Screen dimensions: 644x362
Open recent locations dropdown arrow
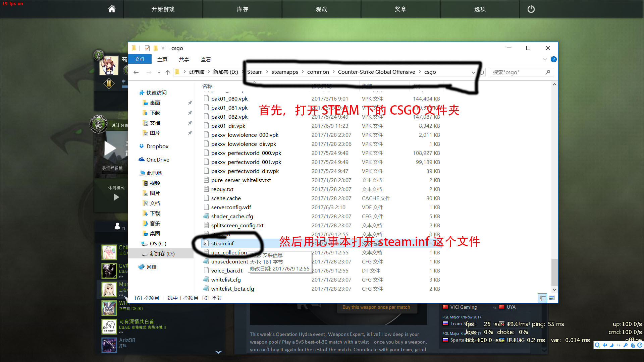tap(159, 72)
